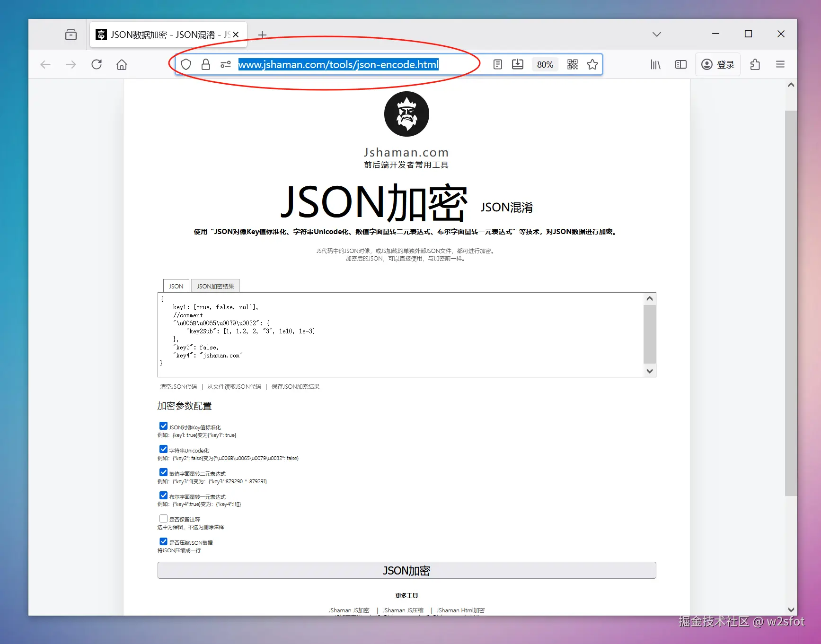
Task: Click textarea scrollbar up arrow
Action: pyautogui.click(x=650, y=298)
